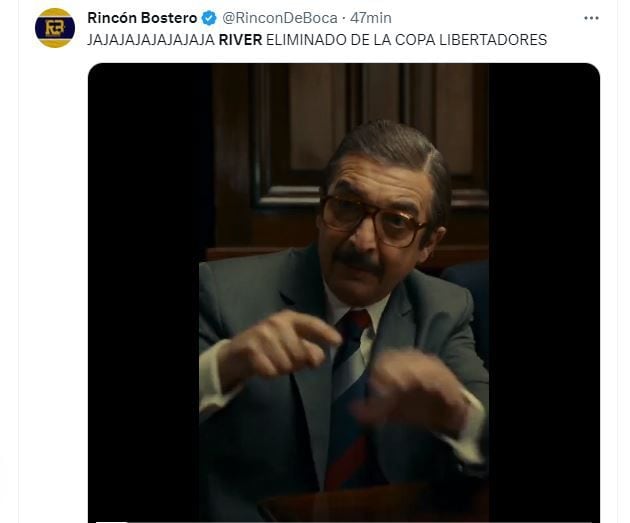Open the Rincón Bostero profile avatar
This screenshot has height=523, width=630.
(x=55, y=28)
